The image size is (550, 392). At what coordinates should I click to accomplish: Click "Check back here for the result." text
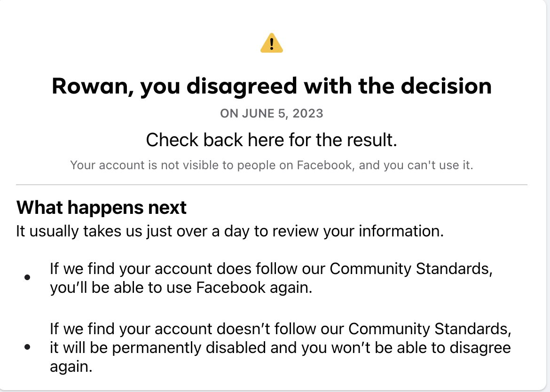(x=272, y=140)
